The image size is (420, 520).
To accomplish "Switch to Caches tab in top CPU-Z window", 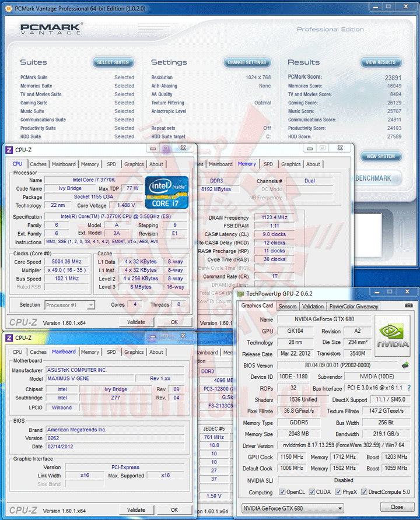I will click(38, 164).
